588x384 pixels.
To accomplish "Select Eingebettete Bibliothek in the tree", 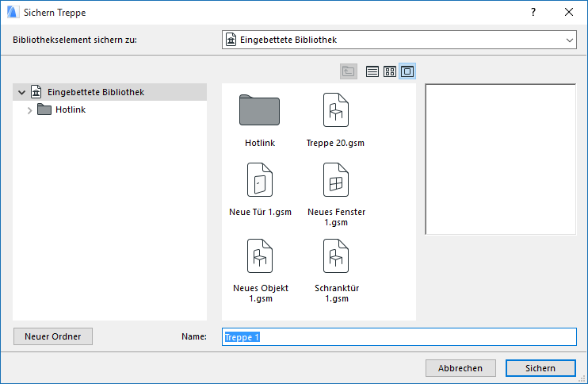I will (109, 92).
